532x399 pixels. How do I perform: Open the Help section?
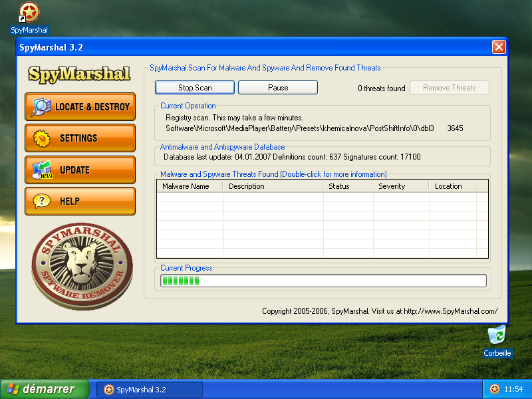[x=80, y=201]
